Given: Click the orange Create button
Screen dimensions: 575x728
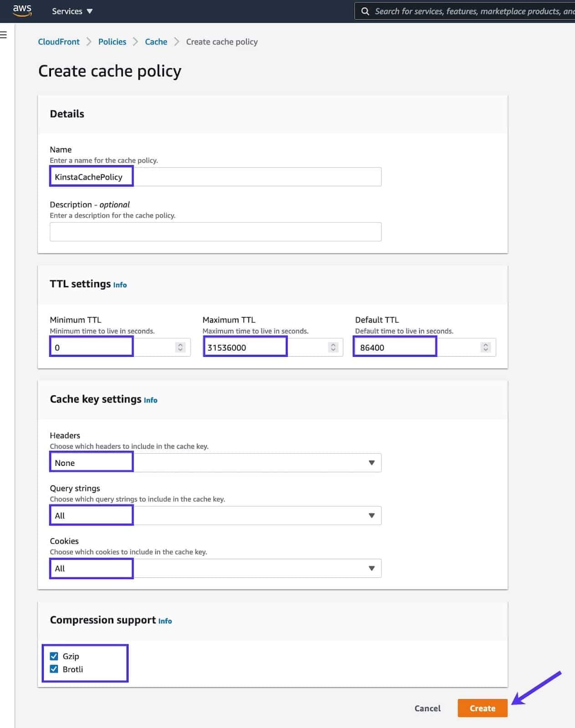Looking at the screenshot, I should 483,708.
